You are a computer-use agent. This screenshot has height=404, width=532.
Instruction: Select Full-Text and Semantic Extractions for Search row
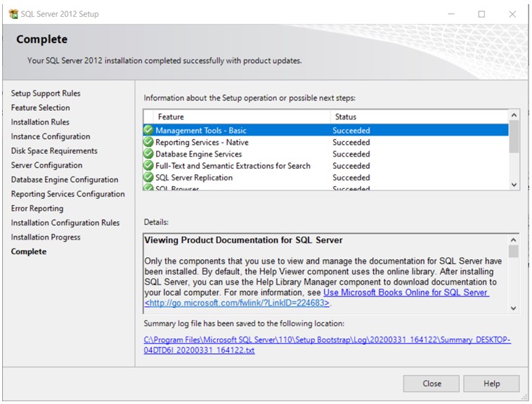pos(325,166)
